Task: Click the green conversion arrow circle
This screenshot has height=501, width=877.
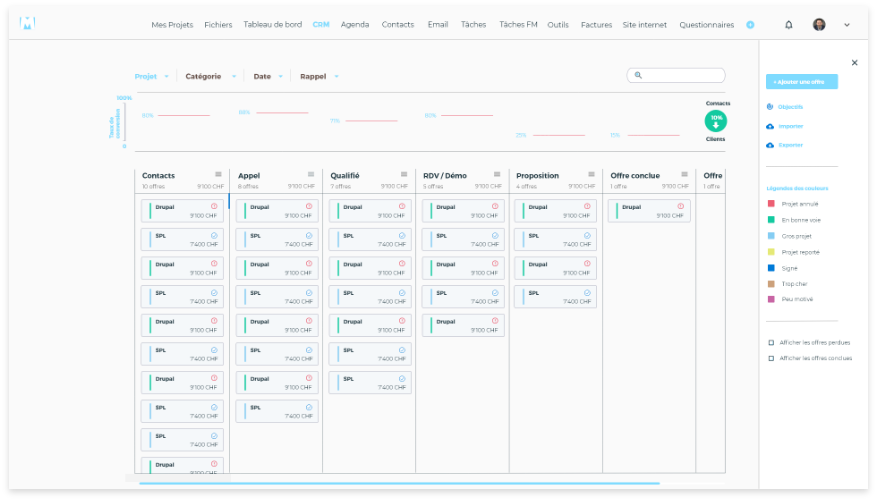Action: coord(715,121)
